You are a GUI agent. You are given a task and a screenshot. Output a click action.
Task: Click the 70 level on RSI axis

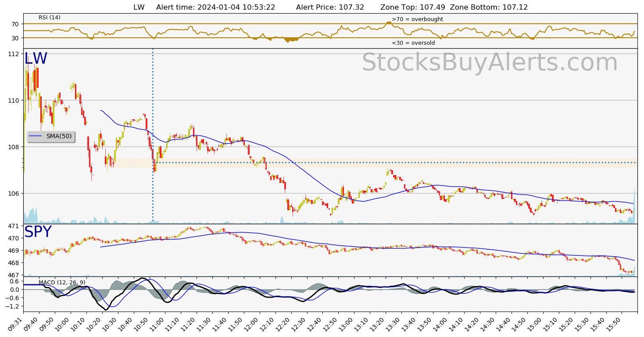click(15, 24)
